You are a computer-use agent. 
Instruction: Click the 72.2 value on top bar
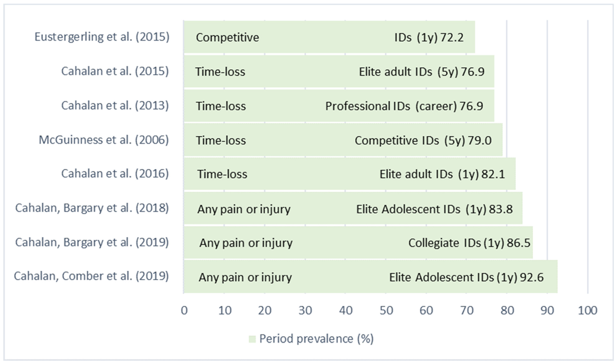coord(452,38)
